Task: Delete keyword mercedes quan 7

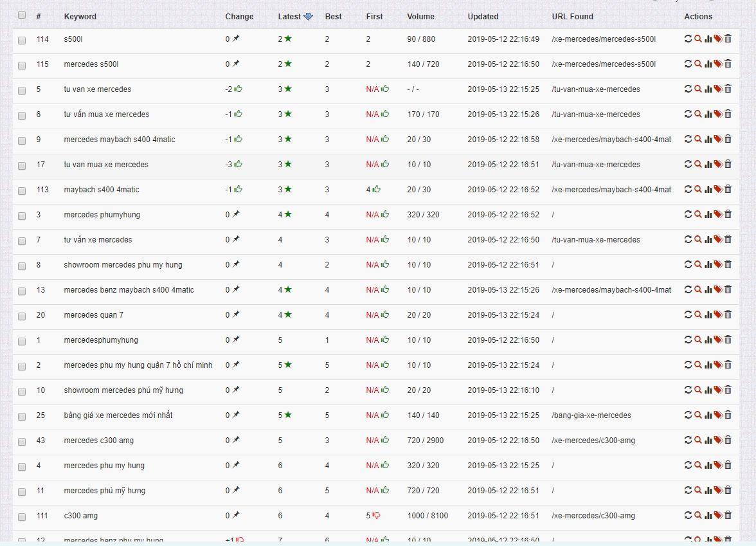Action: pyautogui.click(x=728, y=315)
